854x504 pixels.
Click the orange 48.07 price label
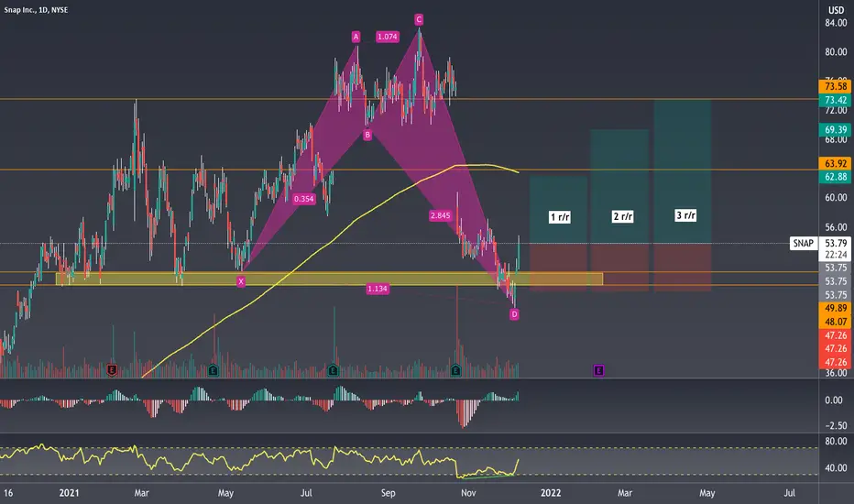836,322
